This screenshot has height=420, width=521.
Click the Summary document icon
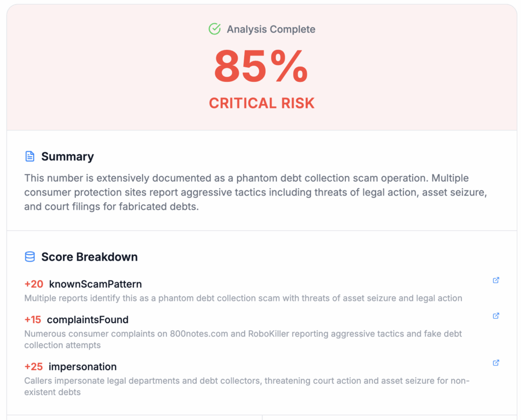[30, 156]
